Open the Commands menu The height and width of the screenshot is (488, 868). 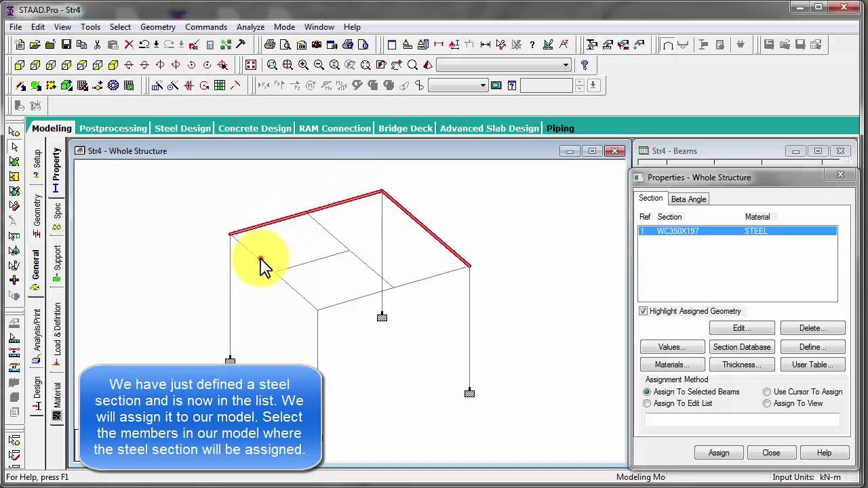206,27
